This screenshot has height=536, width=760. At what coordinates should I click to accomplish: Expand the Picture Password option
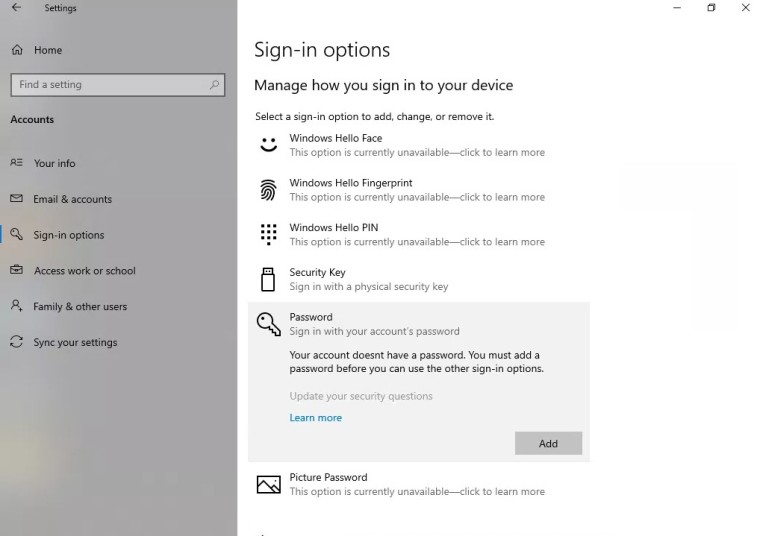tap(419, 484)
